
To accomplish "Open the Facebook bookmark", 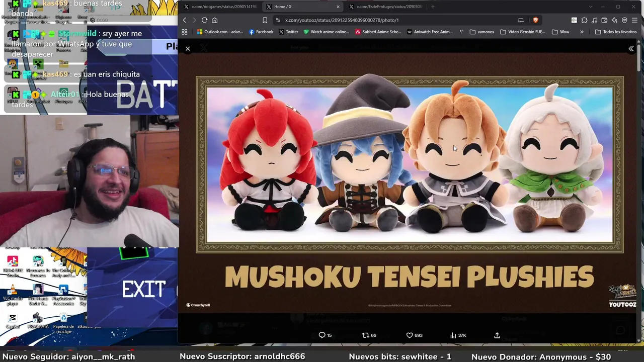I will point(261,32).
